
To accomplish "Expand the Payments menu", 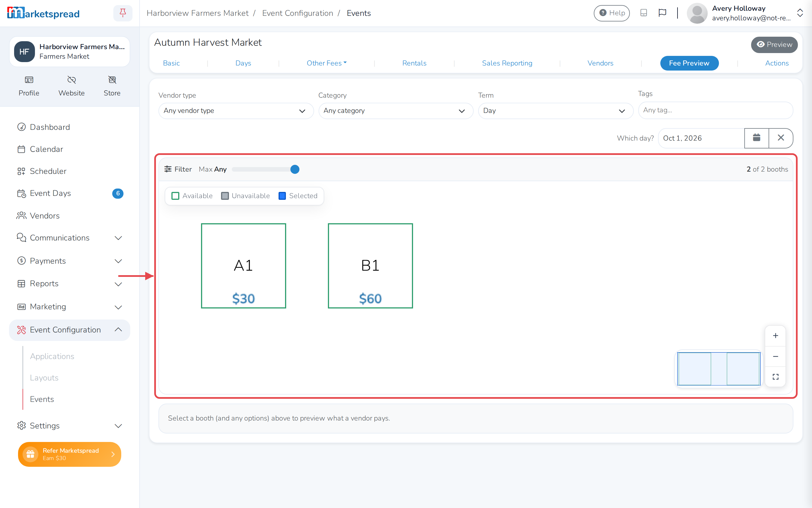I will [x=69, y=261].
